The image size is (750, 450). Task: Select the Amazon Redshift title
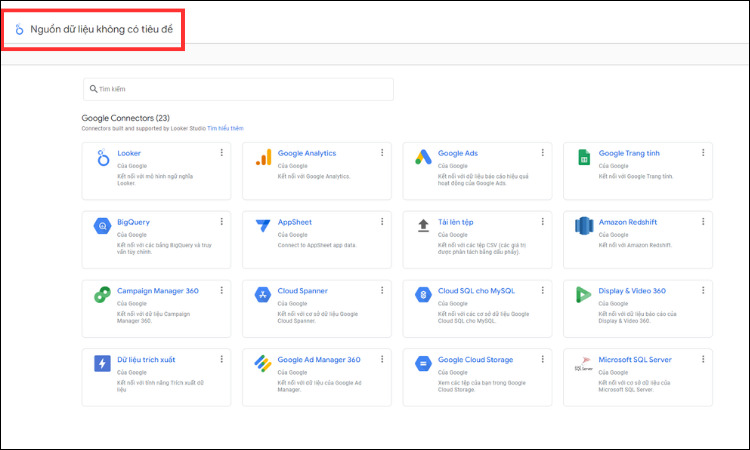pyautogui.click(x=628, y=222)
